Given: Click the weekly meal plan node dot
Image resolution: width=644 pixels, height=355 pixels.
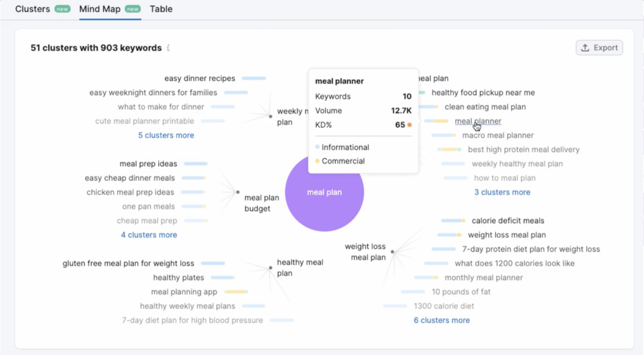Looking at the screenshot, I should click(x=270, y=116).
